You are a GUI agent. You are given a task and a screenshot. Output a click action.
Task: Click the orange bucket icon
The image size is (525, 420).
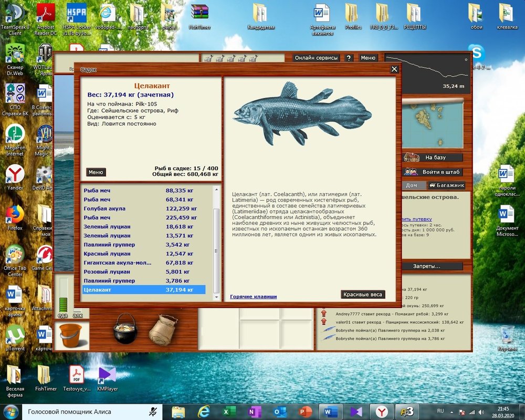[71, 335]
